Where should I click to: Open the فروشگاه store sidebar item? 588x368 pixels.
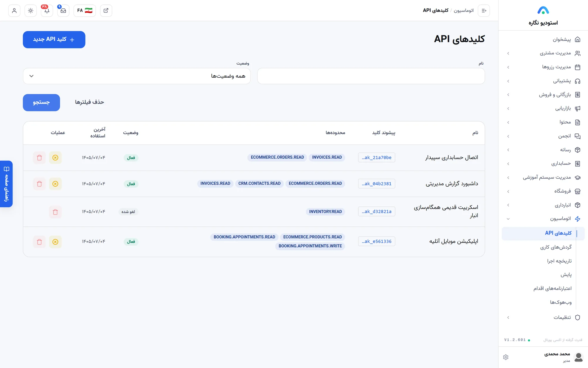(543, 191)
